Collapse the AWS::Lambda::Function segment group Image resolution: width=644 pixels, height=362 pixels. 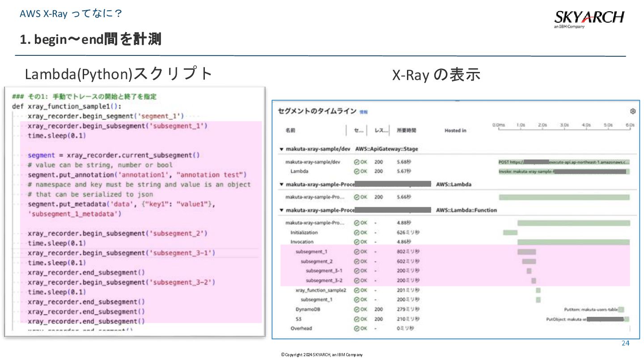coord(281,210)
